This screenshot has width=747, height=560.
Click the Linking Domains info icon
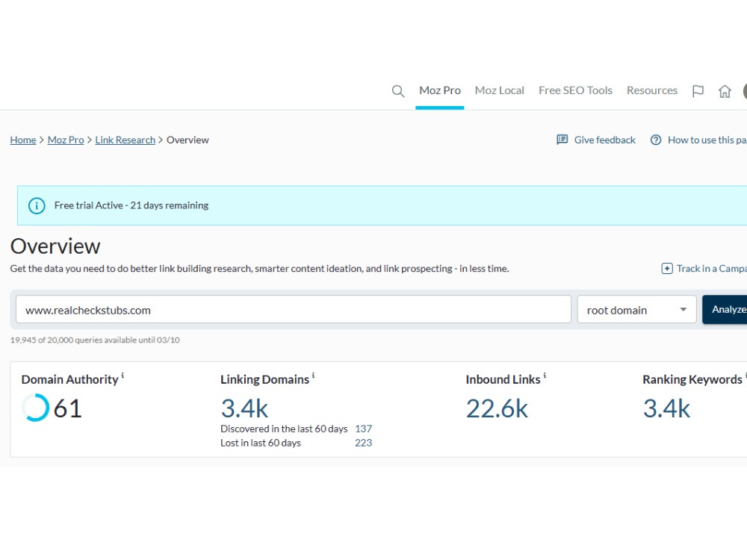coord(313,376)
